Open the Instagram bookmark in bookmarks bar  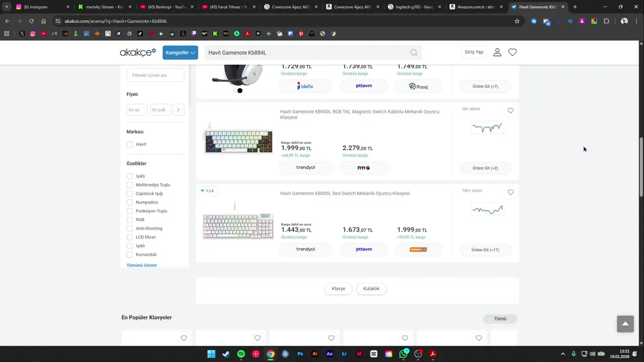tap(33, 34)
